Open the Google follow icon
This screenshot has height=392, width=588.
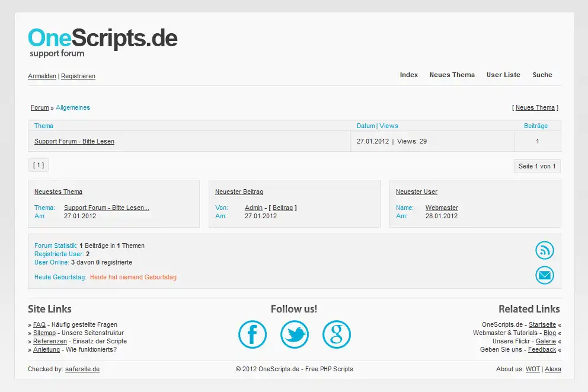[x=336, y=334]
